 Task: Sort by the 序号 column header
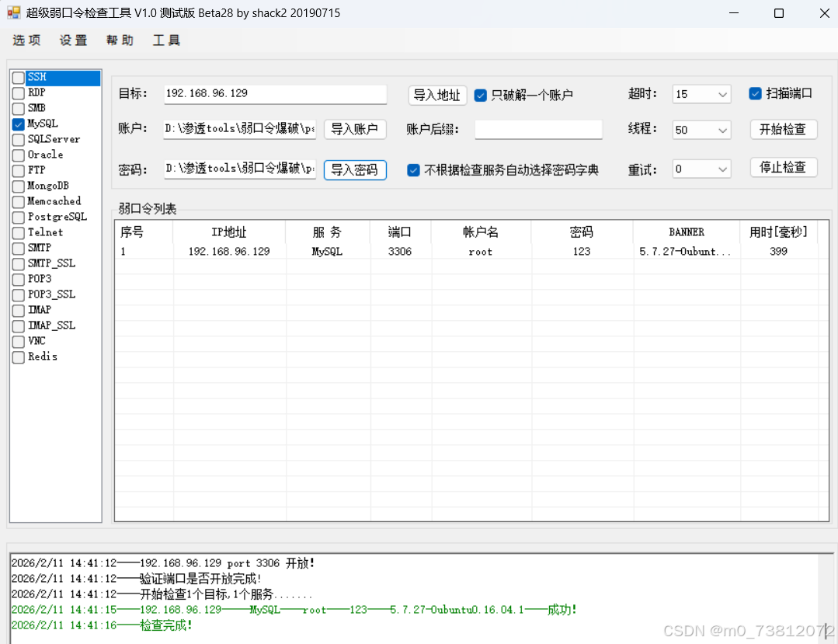144,232
